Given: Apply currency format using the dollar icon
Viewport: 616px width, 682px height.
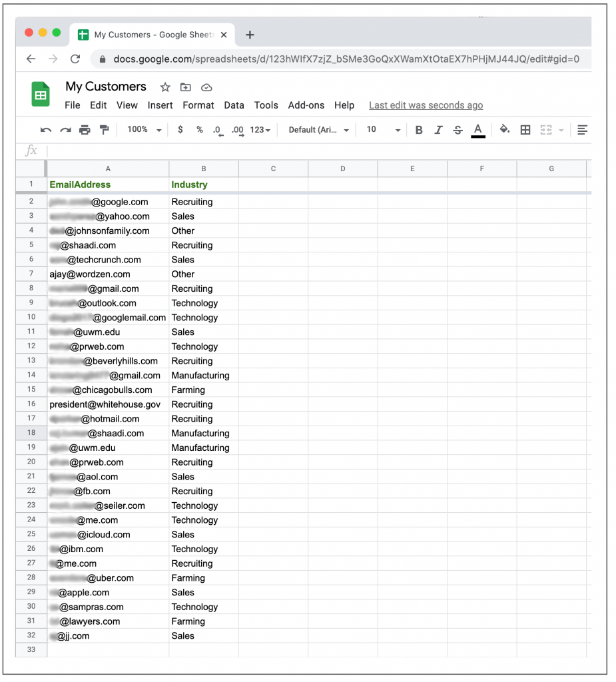Looking at the screenshot, I should (180, 129).
